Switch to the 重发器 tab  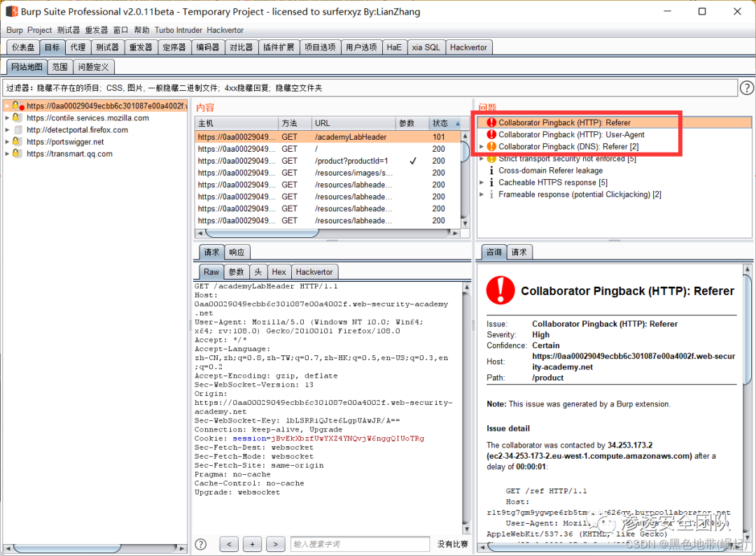141,48
